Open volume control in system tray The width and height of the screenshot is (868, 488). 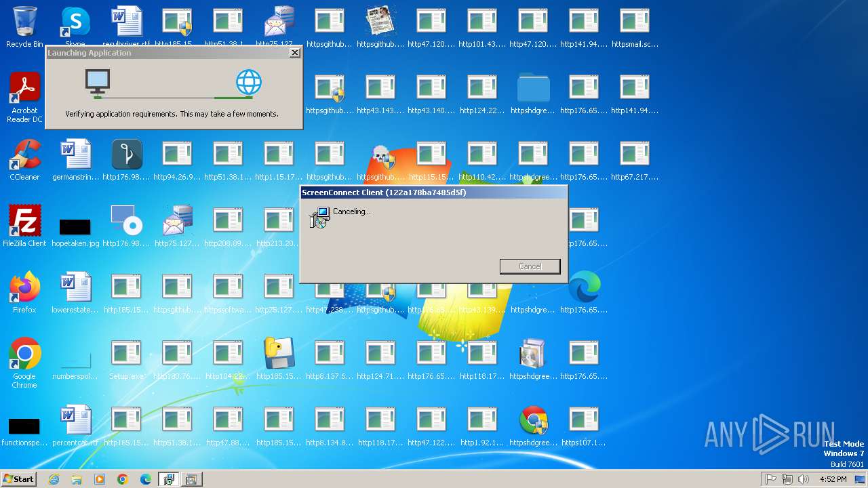(x=804, y=479)
